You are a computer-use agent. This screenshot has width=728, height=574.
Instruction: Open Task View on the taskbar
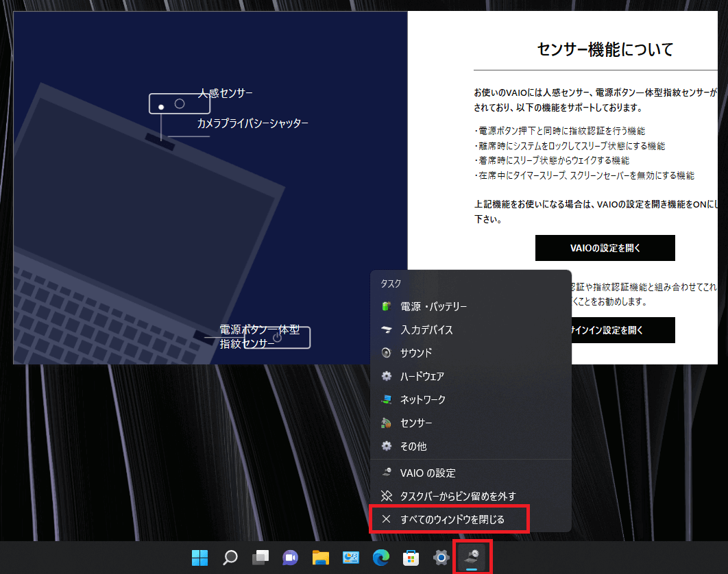click(x=260, y=558)
